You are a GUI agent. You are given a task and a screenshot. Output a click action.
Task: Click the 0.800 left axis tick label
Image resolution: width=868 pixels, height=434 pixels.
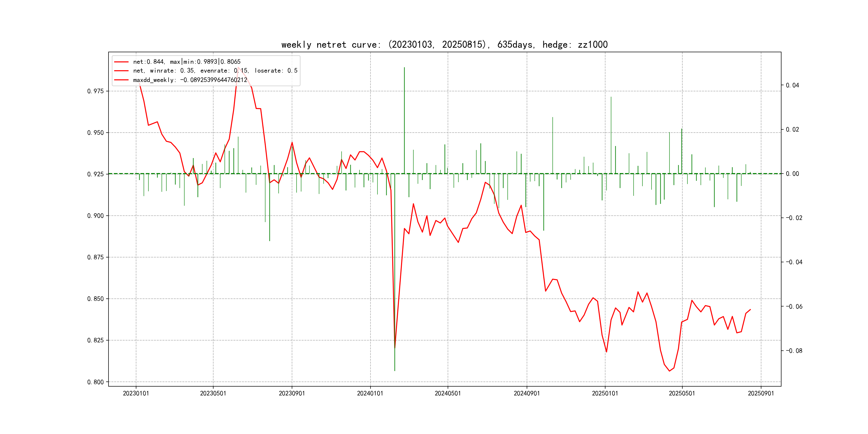coord(95,382)
